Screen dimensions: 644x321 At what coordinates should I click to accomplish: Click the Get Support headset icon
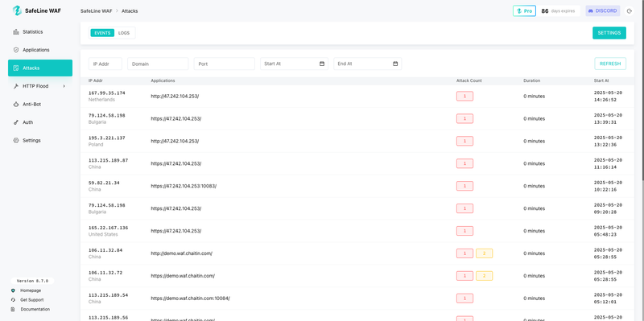(13, 300)
